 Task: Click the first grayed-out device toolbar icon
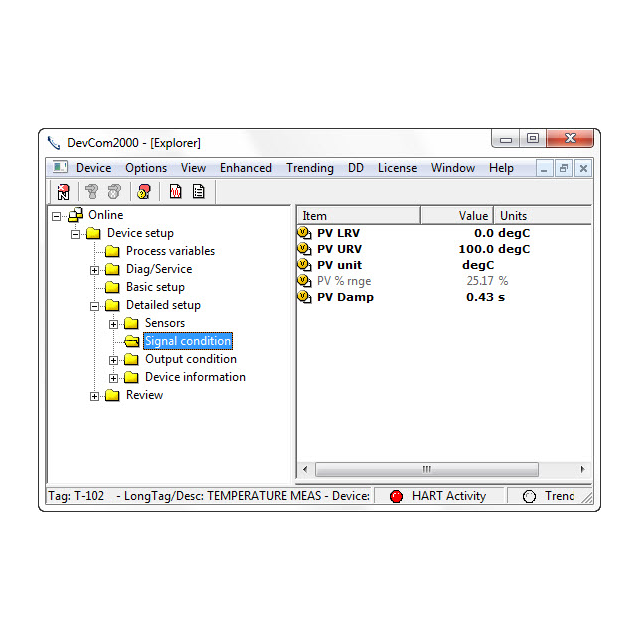(91, 191)
